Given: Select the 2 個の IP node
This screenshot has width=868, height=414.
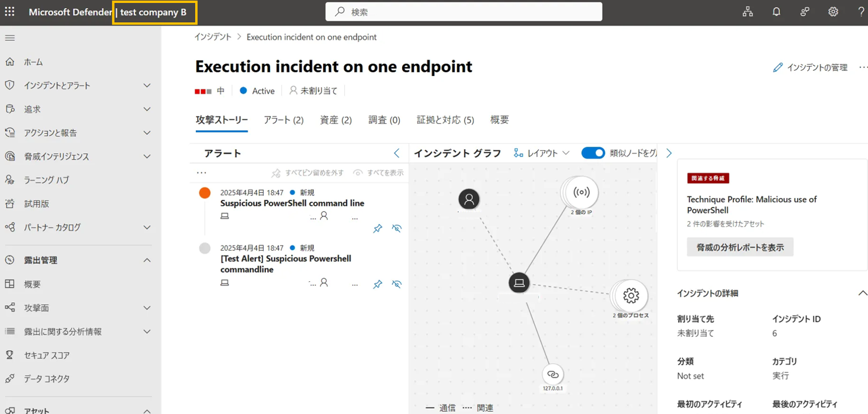Looking at the screenshot, I should [x=581, y=192].
